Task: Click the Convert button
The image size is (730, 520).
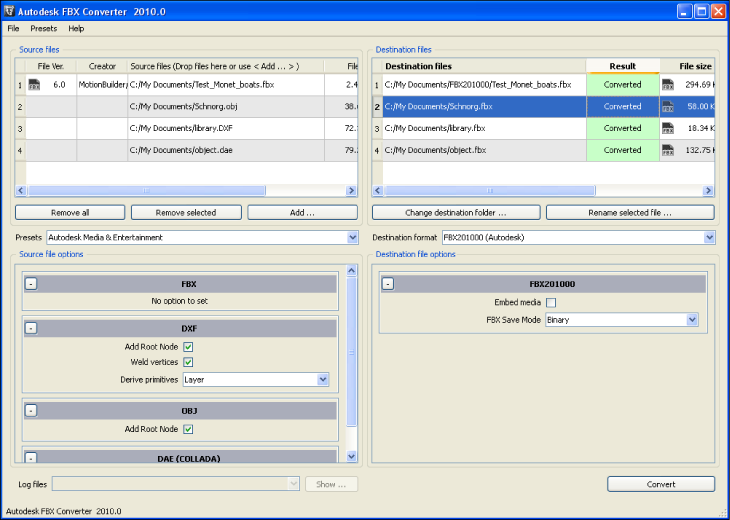Action: 661,484
